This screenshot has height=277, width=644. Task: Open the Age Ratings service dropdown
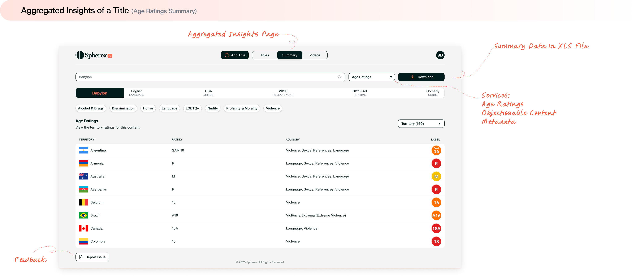(372, 77)
